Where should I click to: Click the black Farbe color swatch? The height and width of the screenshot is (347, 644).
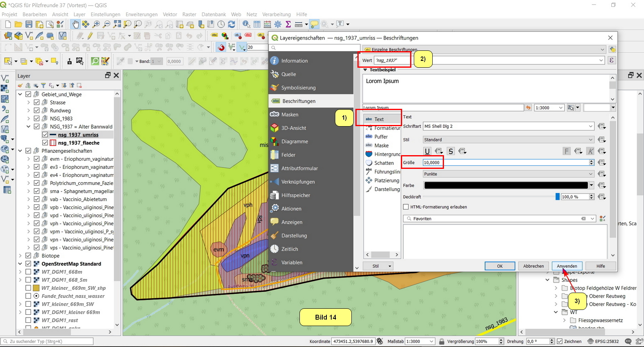click(506, 185)
